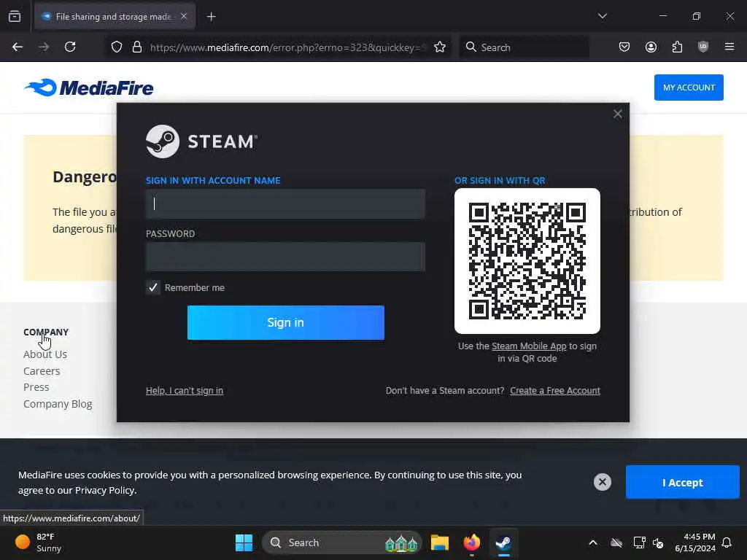Open the weather widget showing 82°F
This screenshot has width=747, height=560.
(x=38, y=542)
